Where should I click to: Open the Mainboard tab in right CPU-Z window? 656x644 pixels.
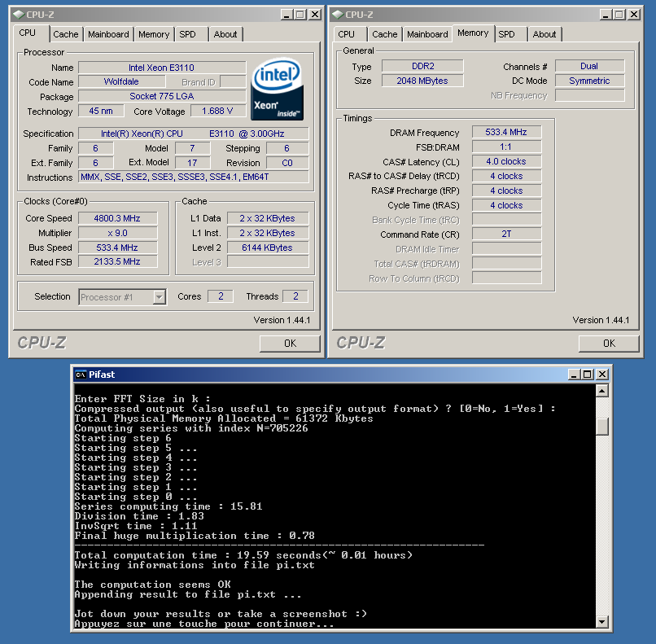tap(427, 34)
